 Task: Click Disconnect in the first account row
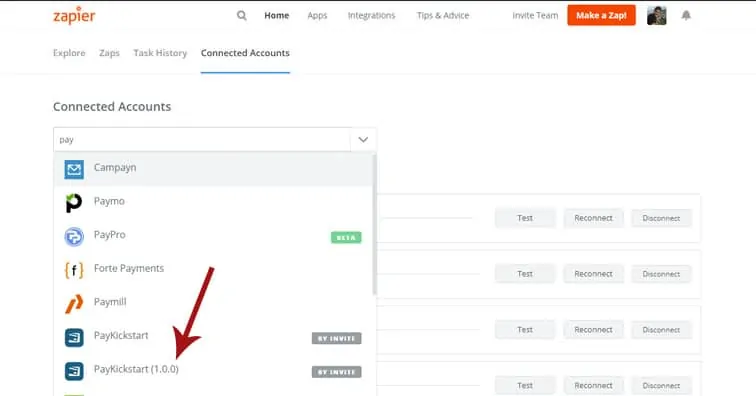pyautogui.click(x=662, y=218)
